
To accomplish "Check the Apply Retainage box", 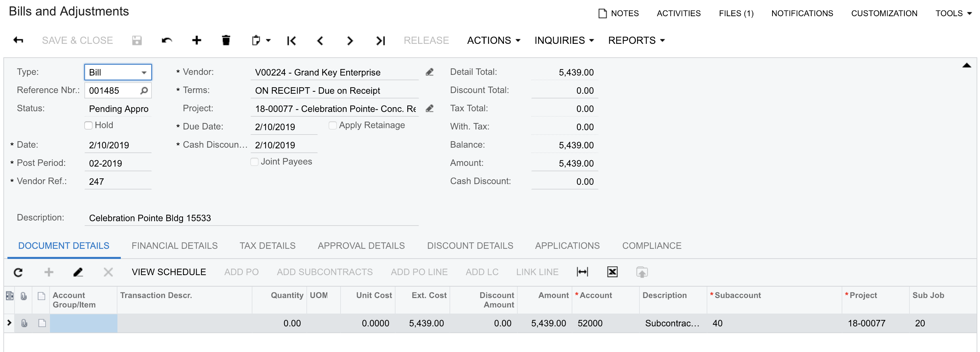I will (x=332, y=125).
